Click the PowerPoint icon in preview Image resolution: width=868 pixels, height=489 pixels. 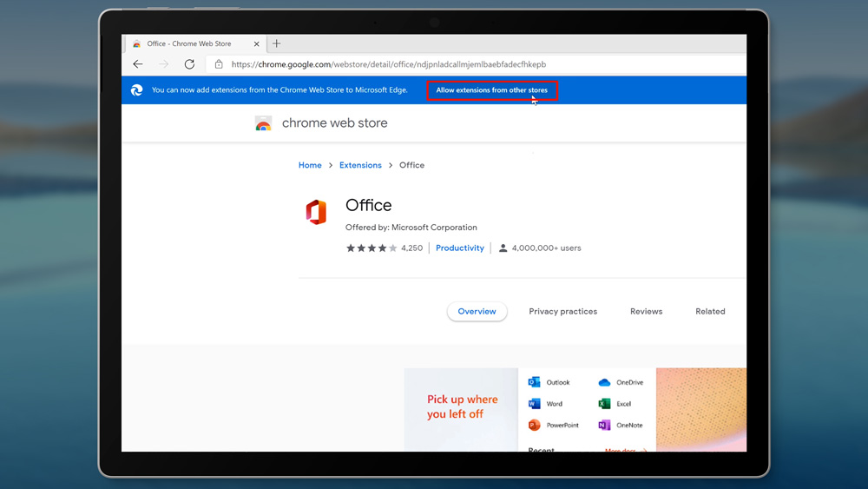[534, 426]
